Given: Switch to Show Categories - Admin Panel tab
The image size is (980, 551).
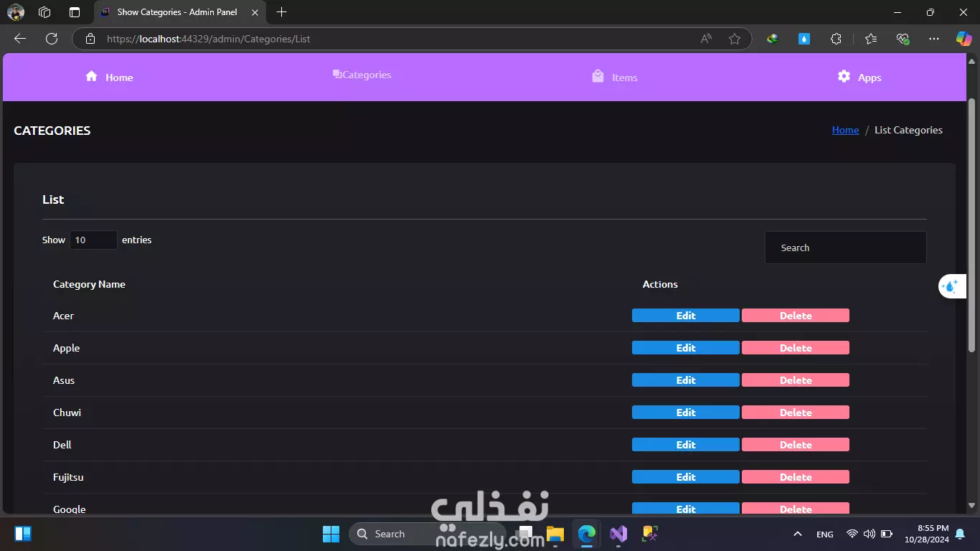Looking at the screenshot, I should (179, 12).
